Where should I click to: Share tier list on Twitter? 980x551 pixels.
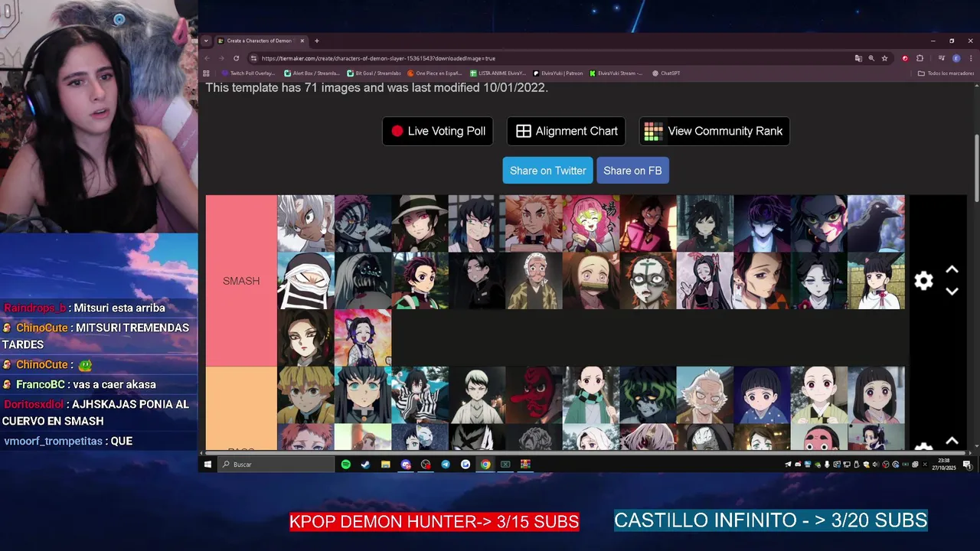[x=547, y=171]
